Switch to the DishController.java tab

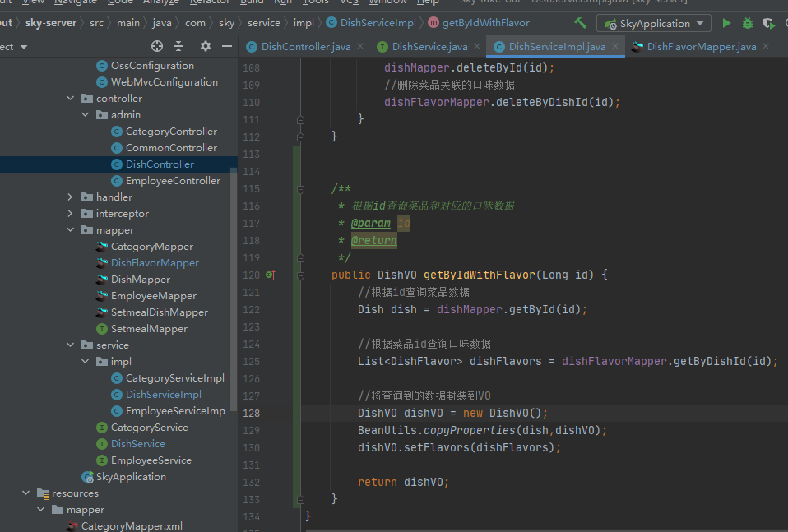coord(305,47)
